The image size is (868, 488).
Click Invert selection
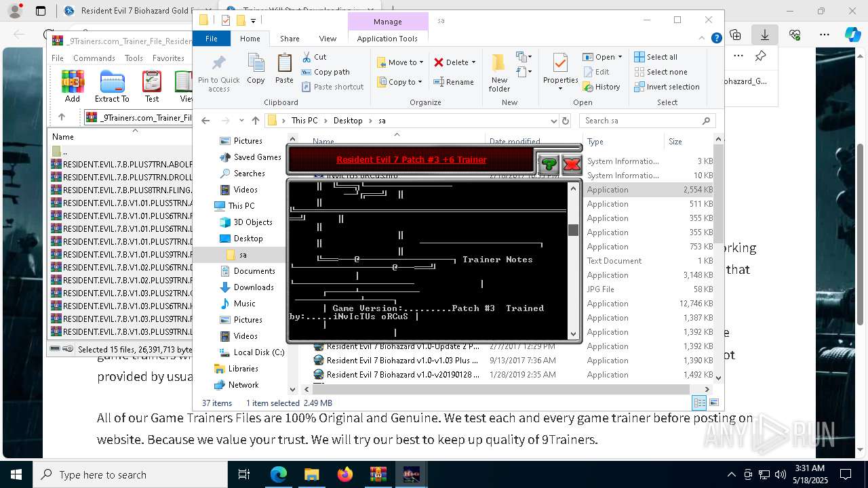(667, 87)
